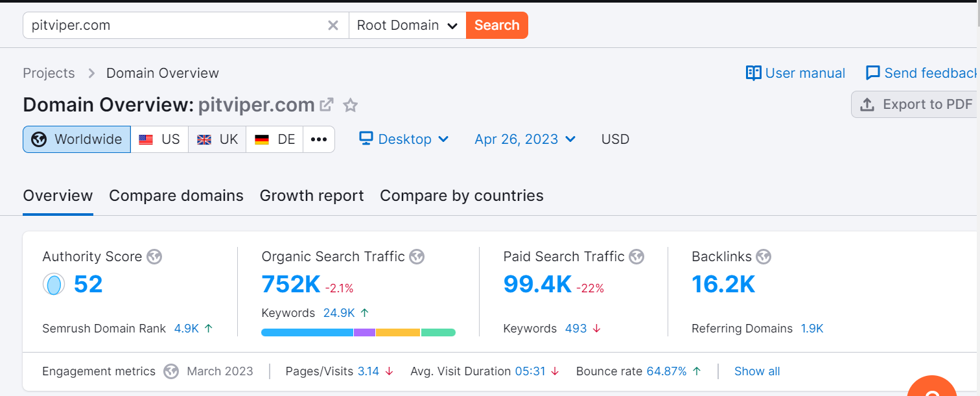
Task: Click the pitviper.com domain input field
Action: pyautogui.click(x=175, y=25)
